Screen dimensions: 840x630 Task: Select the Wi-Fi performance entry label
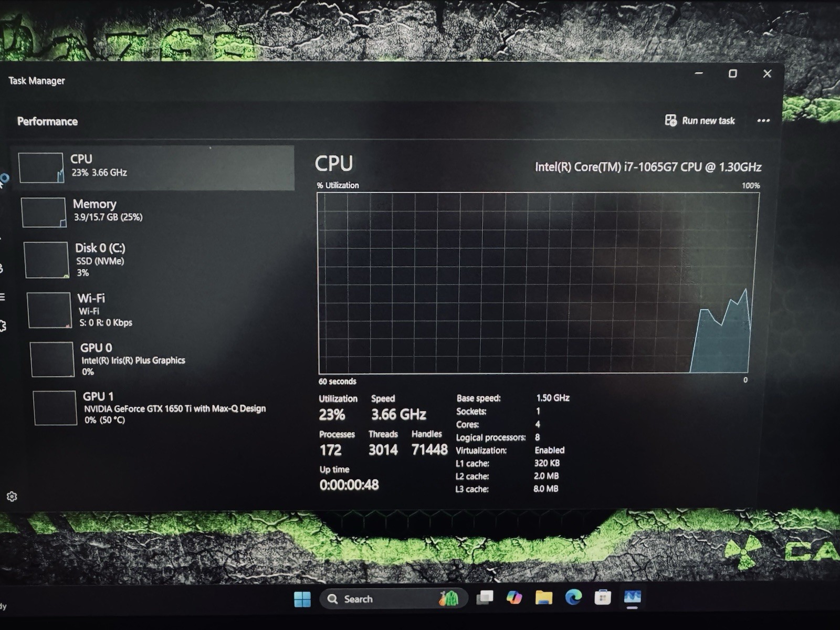91,298
